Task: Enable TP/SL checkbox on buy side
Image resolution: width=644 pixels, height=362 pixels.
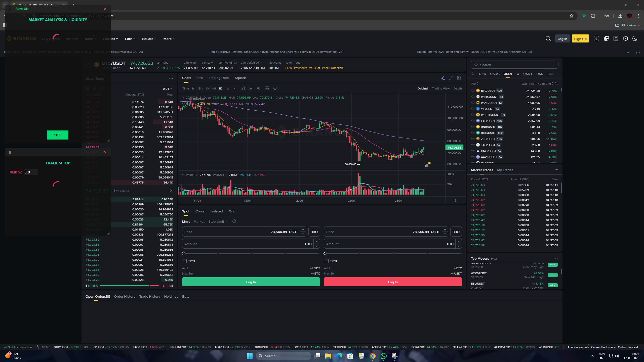Action: pyautogui.click(x=185, y=261)
